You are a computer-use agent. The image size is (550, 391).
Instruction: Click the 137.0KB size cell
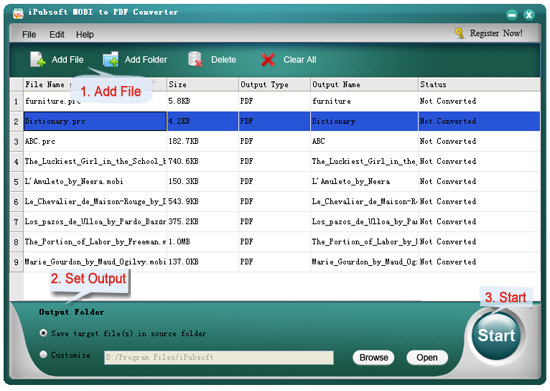tap(202, 262)
